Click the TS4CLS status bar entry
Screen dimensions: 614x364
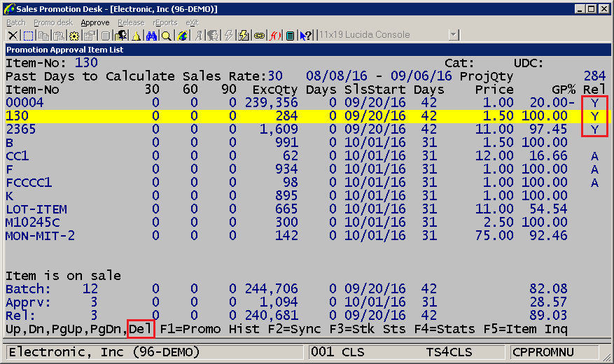click(x=449, y=352)
